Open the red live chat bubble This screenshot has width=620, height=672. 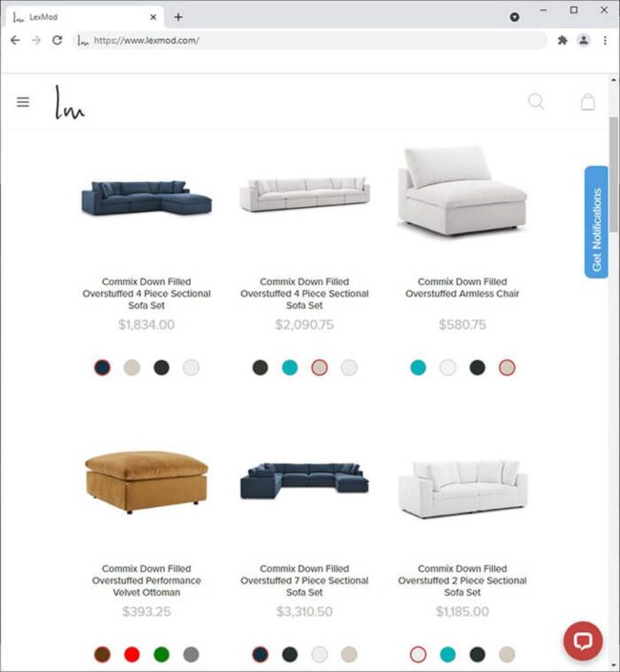583,641
